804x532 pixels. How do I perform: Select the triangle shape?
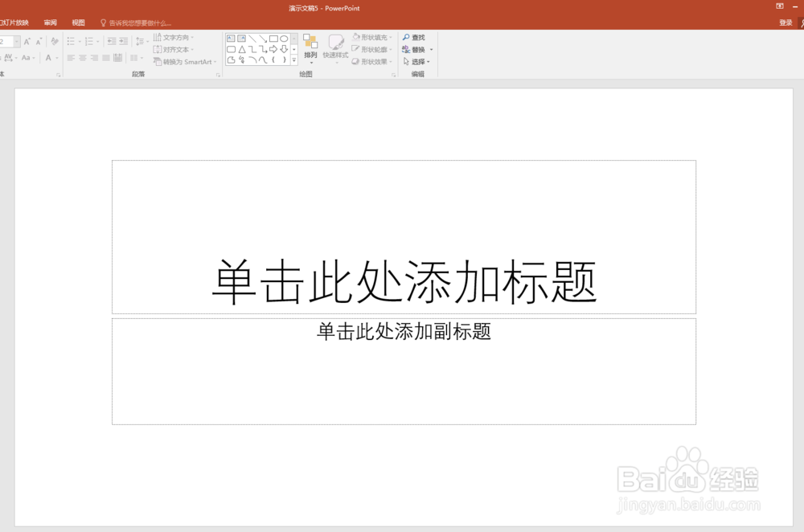(241, 49)
